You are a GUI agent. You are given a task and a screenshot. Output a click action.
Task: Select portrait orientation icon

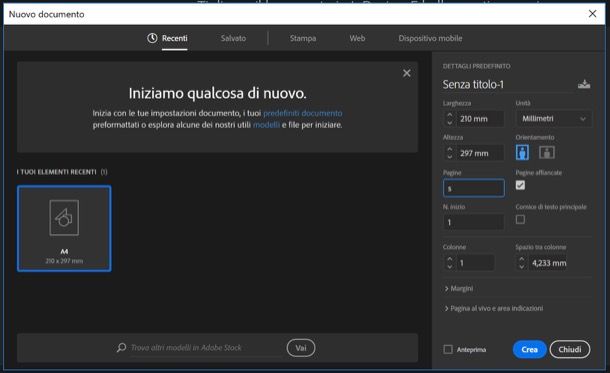[x=522, y=152]
